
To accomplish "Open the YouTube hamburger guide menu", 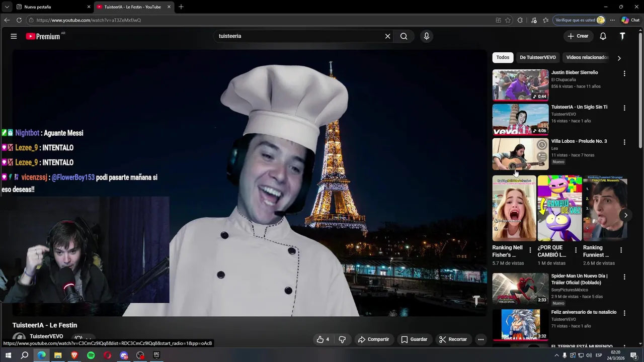I will click(x=14, y=36).
